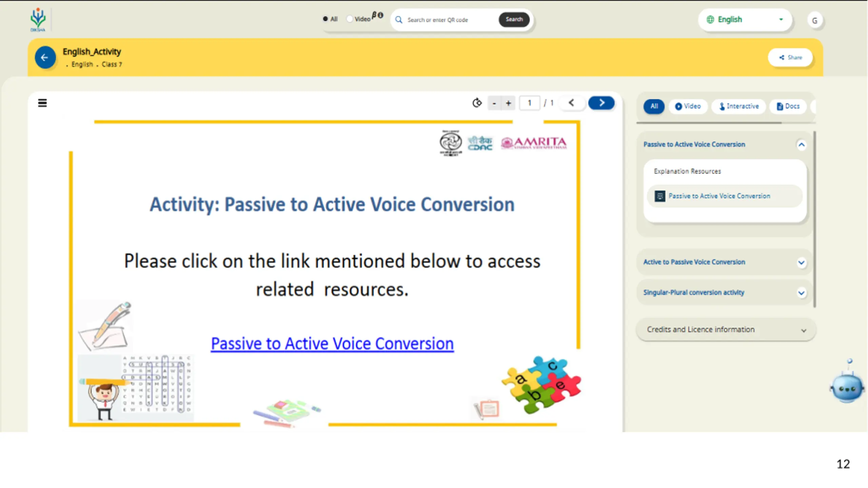
Task: Click the Search button
Action: tap(514, 19)
